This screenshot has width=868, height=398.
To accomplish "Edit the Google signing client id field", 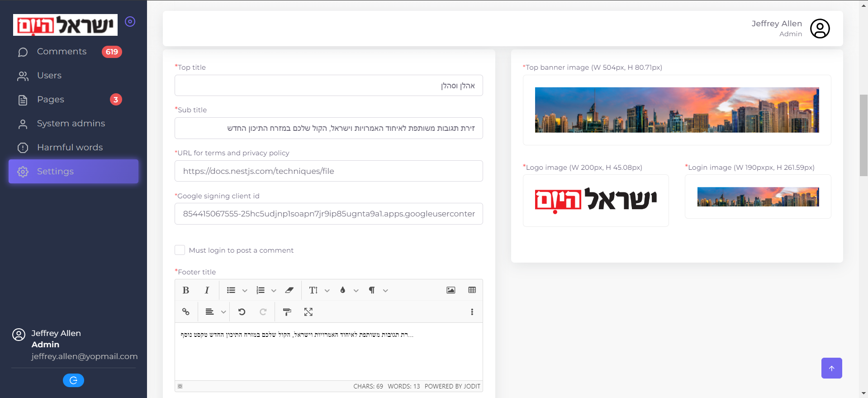I will [329, 214].
